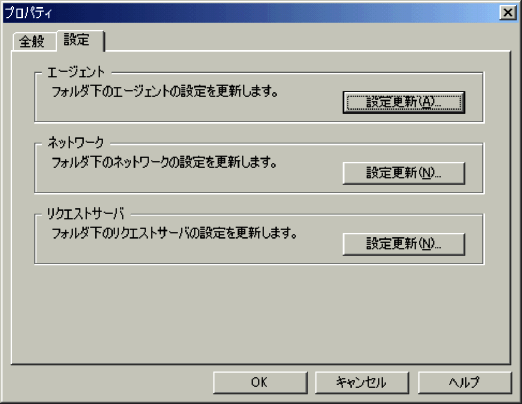This screenshot has width=522, height=404.
Task: Click the エージェント group label
Action: pyautogui.click(x=76, y=72)
